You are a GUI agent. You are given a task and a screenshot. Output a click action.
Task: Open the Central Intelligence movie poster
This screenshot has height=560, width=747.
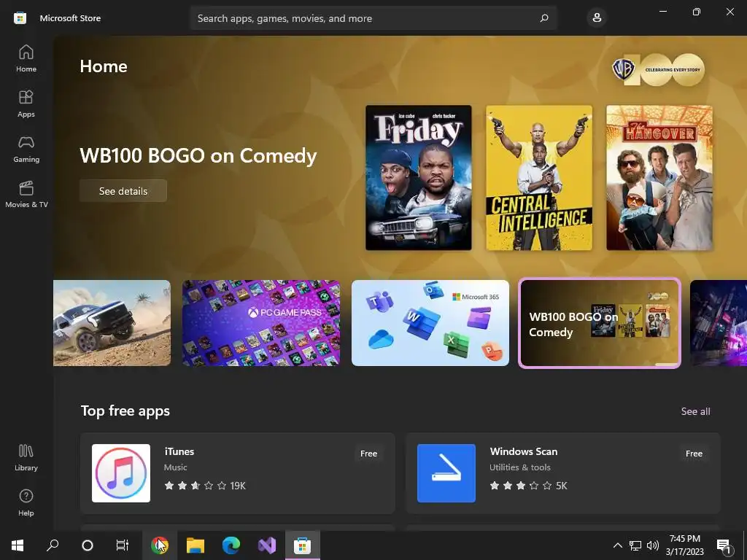click(539, 178)
